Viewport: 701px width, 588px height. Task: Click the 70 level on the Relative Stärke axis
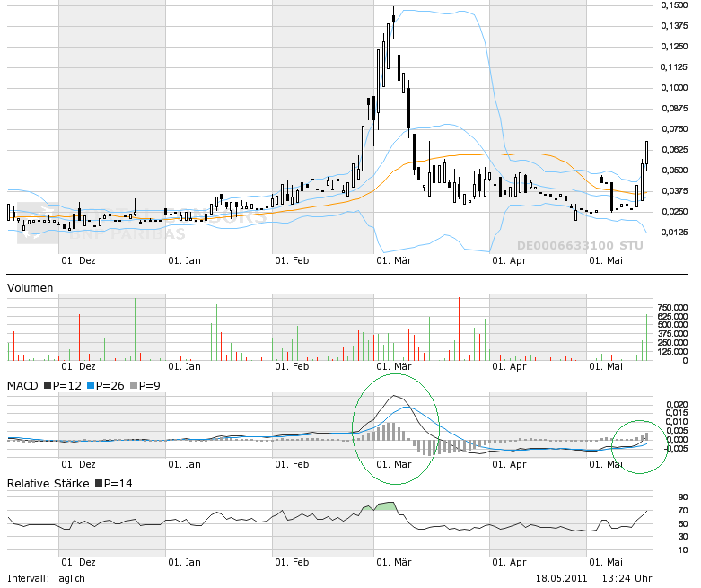[x=683, y=511]
